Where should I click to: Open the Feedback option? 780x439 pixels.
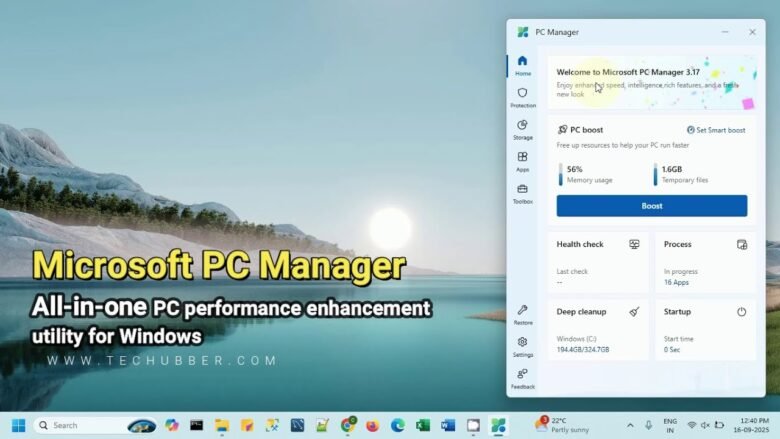[x=522, y=379]
